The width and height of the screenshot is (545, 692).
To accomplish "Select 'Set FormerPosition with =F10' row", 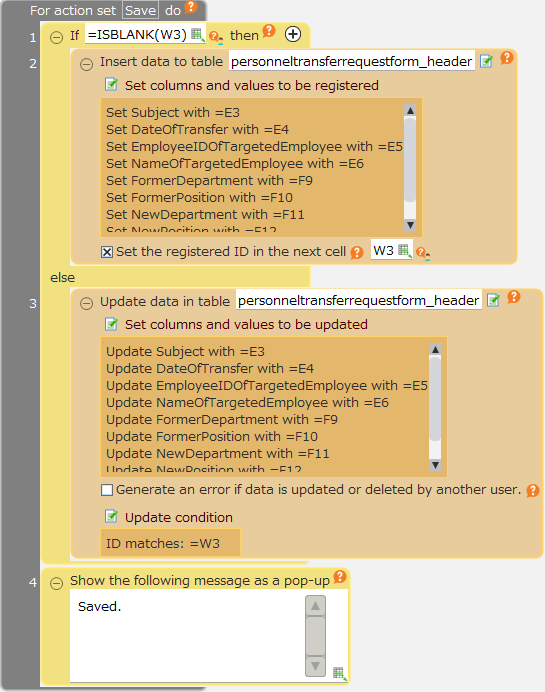I will click(199, 197).
